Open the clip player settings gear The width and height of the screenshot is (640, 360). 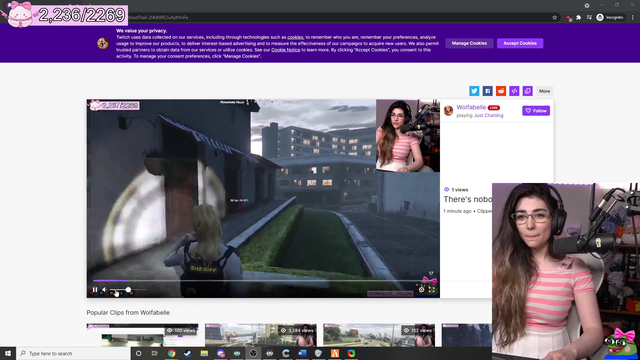[x=422, y=290]
